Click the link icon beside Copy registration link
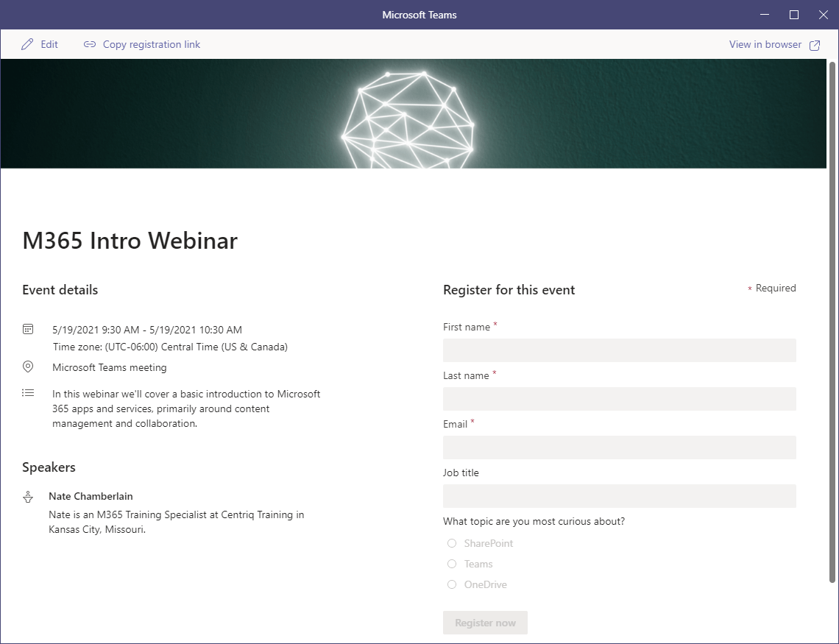Image resolution: width=839 pixels, height=644 pixels. 89,44
